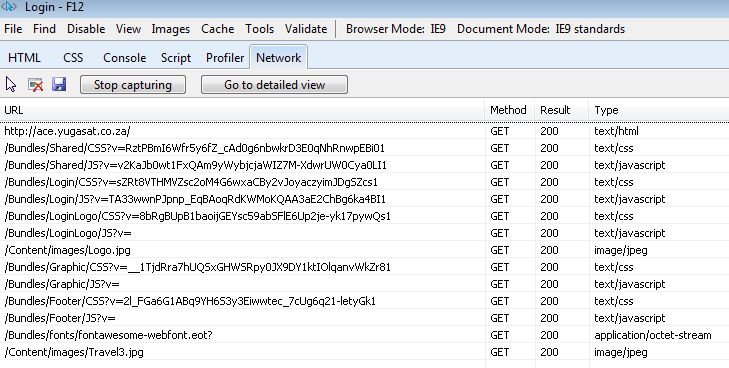Viewport: 729px width, 368px height.
Task: Open the Tools menu
Action: click(259, 29)
